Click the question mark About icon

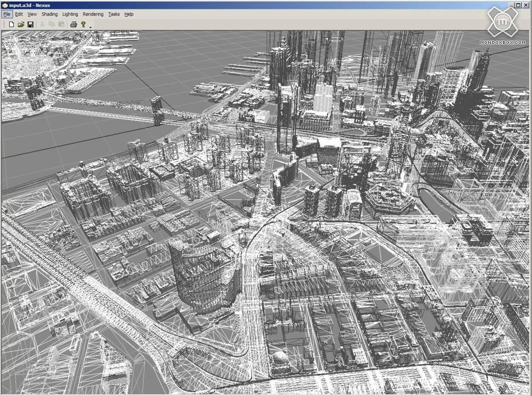pyautogui.click(x=83, y=24)
